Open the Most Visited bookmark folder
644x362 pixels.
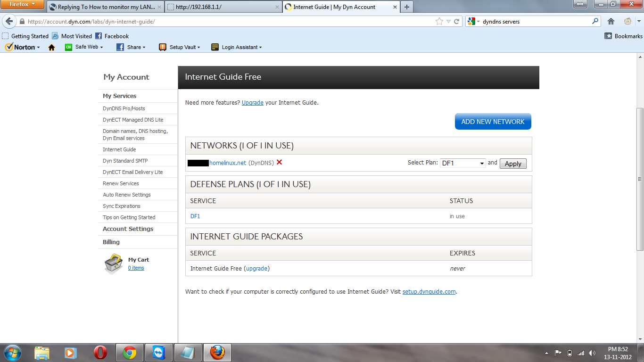point(72,36)
